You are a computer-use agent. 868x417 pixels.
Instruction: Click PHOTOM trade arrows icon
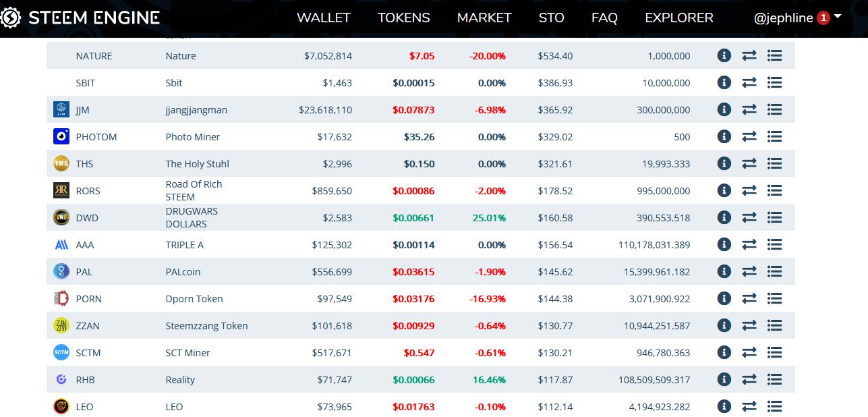click(749, 136)
